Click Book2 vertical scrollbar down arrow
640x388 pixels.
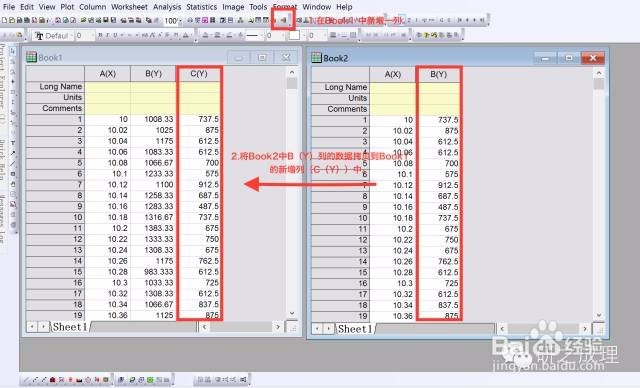click(599, 315)
